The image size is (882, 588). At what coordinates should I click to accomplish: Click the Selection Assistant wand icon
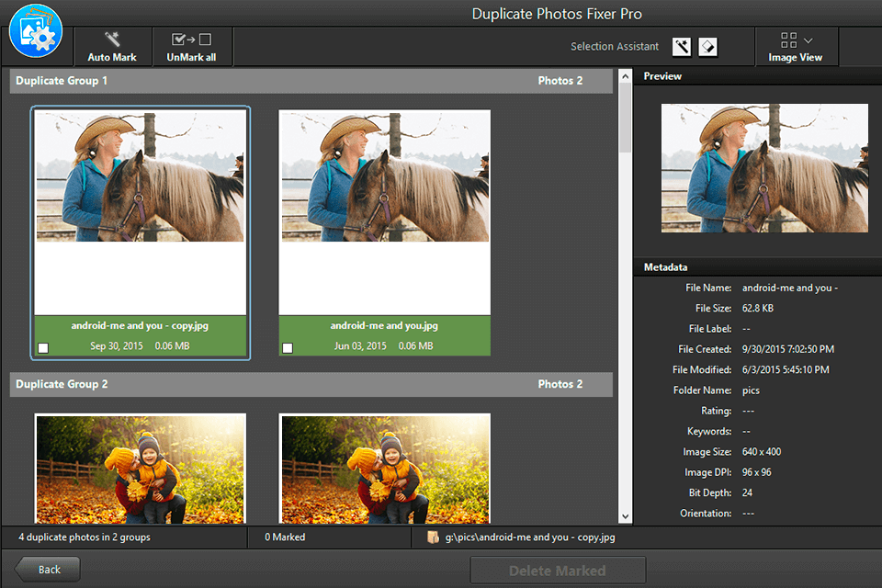[681, 46]
